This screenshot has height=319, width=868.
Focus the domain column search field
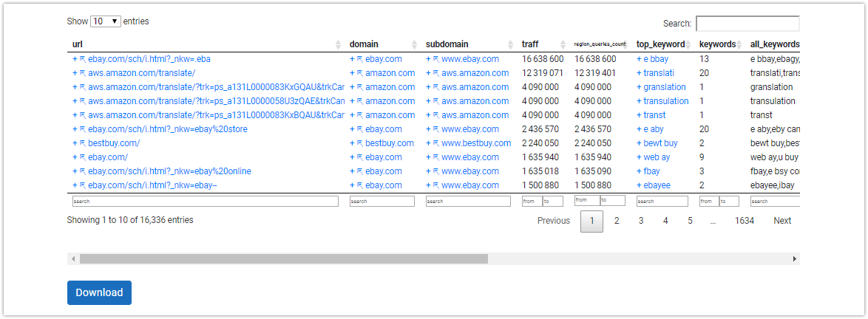point(382,202)
